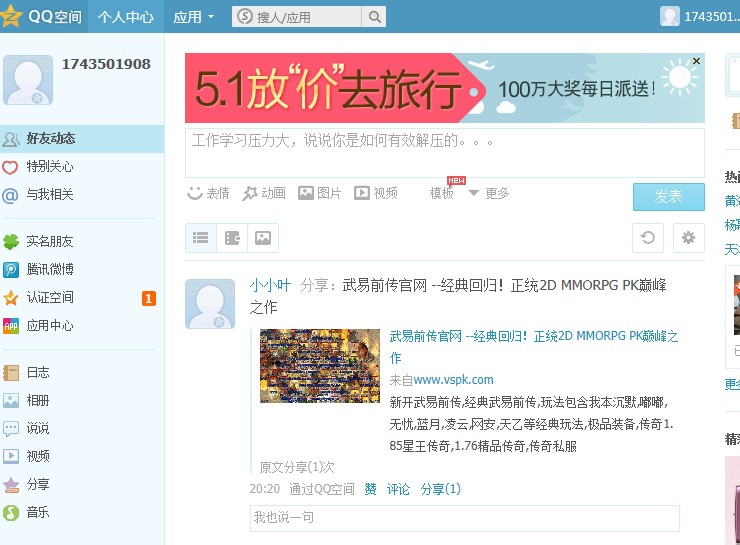Click 分享(1) on the post
This screenshot has width=740, height=545.
click(x=441, y=489)
